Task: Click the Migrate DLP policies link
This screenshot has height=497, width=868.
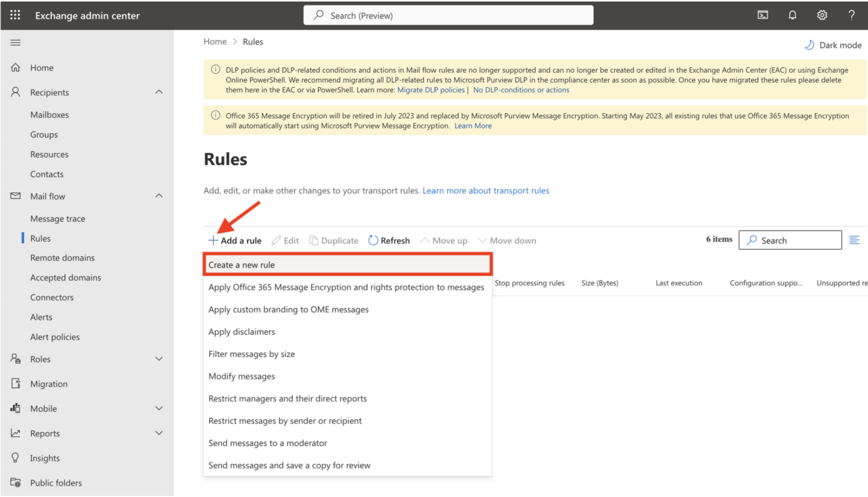Action: point(431,90)
